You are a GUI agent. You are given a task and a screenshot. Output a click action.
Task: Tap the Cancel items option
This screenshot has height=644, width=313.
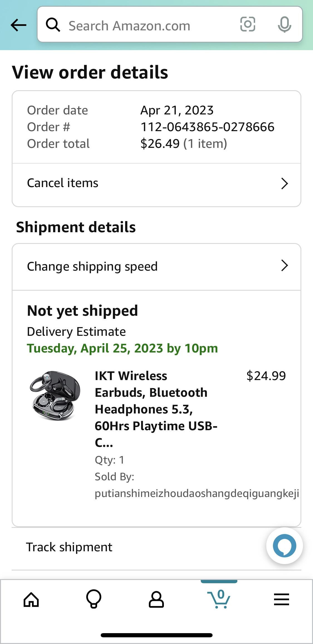tap(63, 183)
